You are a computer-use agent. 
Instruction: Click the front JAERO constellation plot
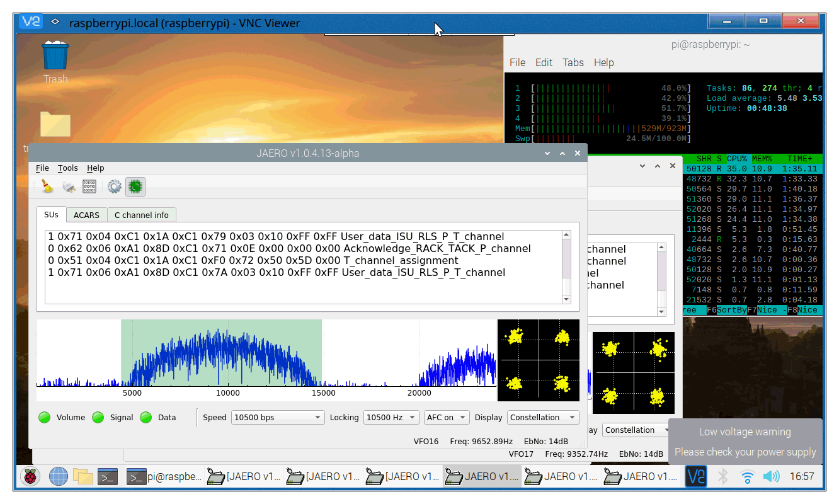coord(539,360)
